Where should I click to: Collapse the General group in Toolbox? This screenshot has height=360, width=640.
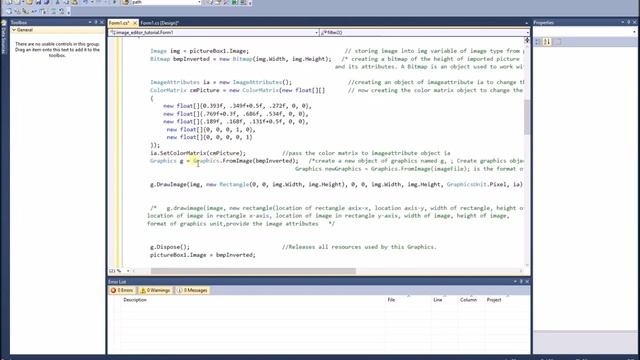pyautogui.click(x=14, y=30)
